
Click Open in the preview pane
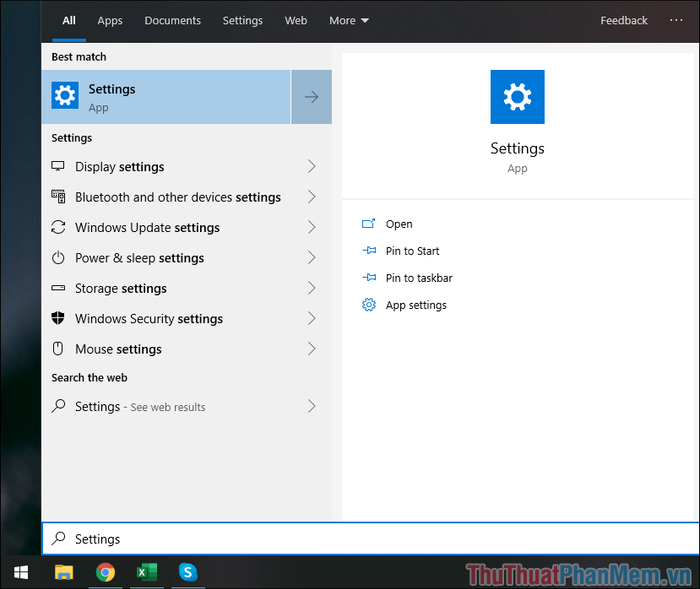point(399,224)
